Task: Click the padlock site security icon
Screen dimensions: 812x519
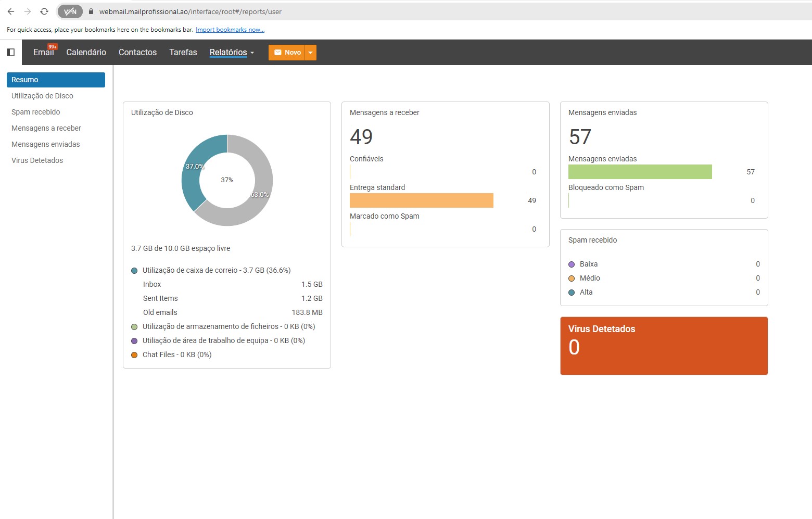Action: [x=91, y=11]
